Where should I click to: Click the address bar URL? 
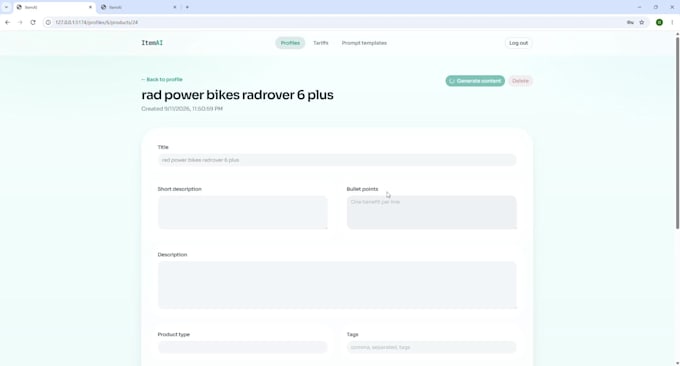pyautogui.click(x=97, y=22)
